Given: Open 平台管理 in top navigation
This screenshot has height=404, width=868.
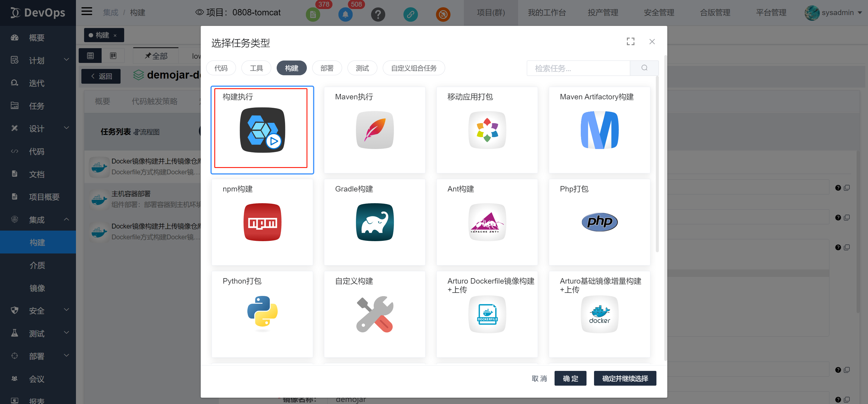Looking at the screenshot, I should tap(771, 13).
